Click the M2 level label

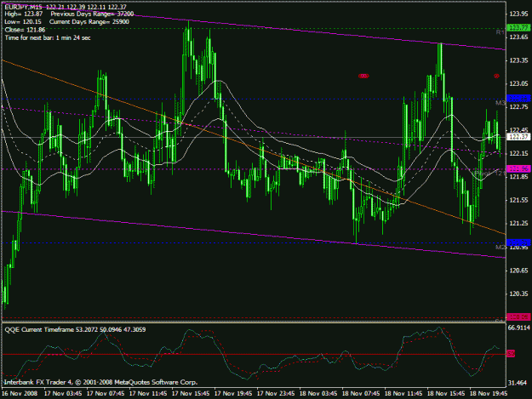[501, 247]
